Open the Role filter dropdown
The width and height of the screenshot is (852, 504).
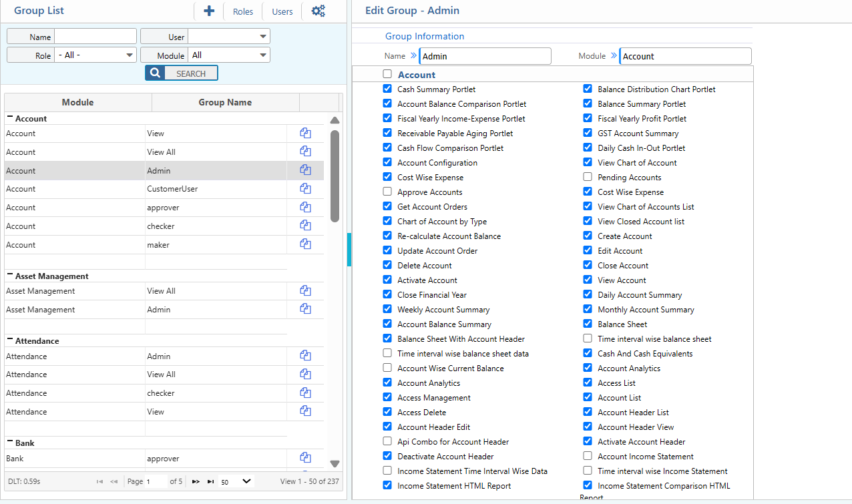tap(95, 55)
